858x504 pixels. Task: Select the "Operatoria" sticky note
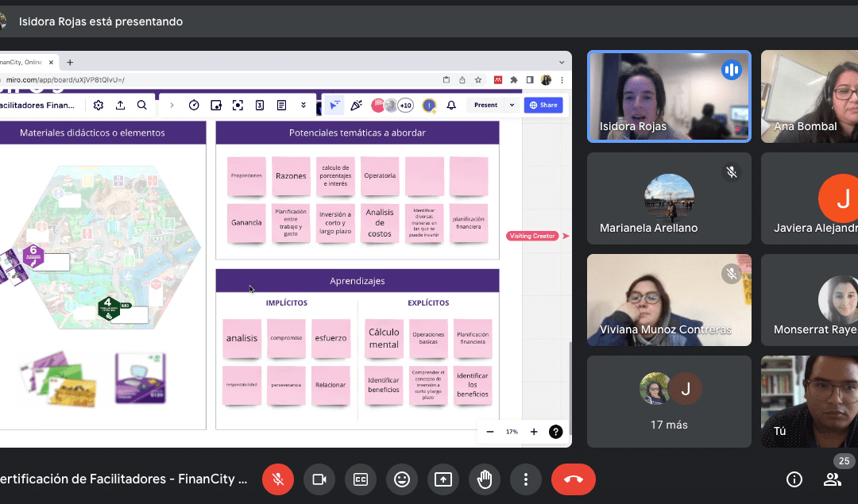tap(380, 176)
